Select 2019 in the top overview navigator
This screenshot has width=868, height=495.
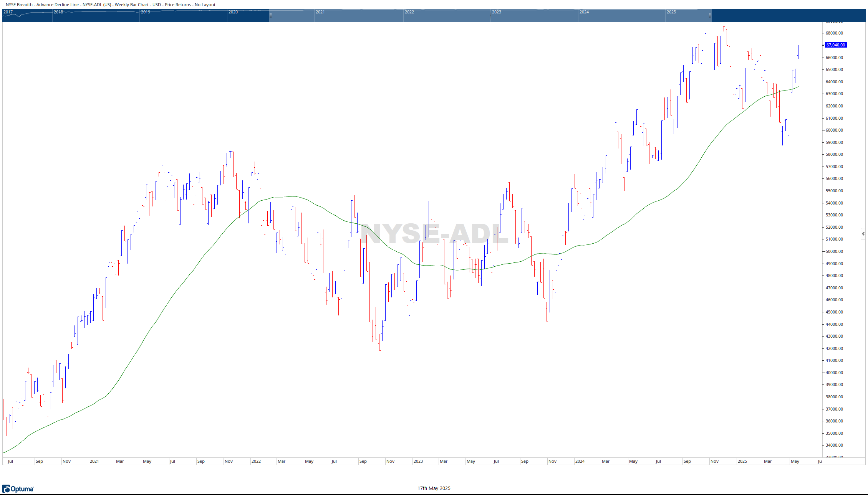pos(146,12)
